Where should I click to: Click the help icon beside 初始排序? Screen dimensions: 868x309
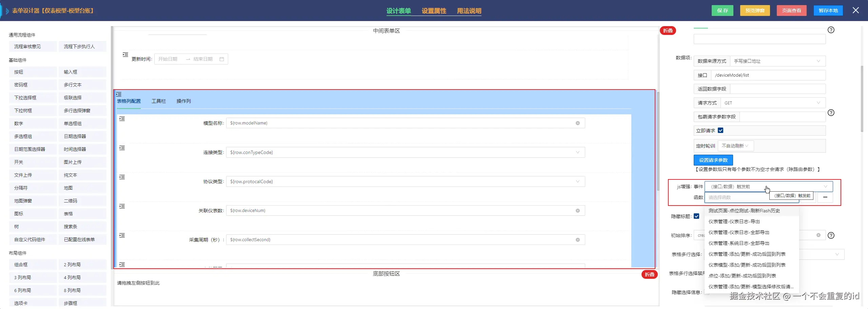click(831, 235)
